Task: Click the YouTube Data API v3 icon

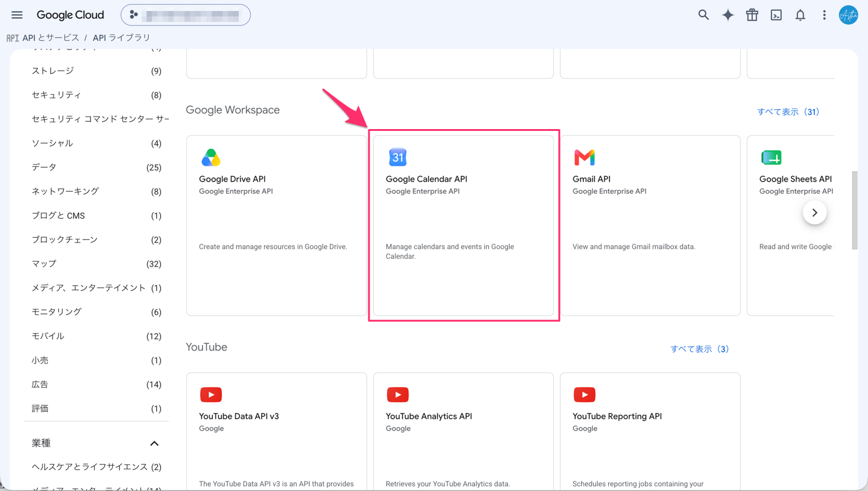Action: (211, 394)
